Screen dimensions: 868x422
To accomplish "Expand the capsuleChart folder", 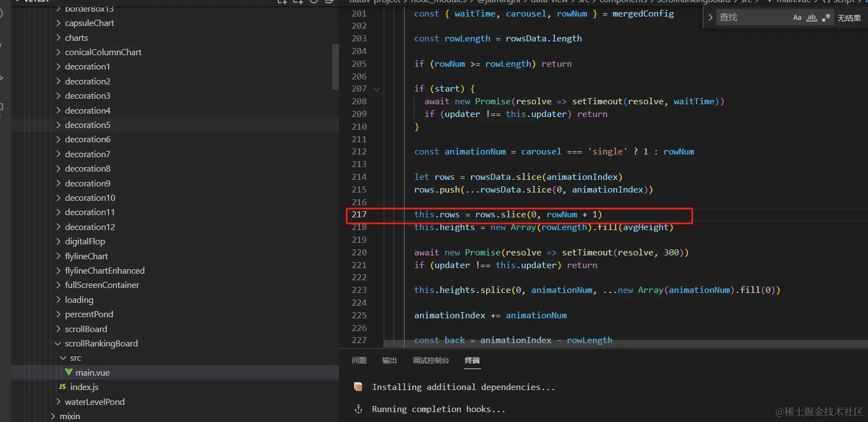I will pos(58,23).
